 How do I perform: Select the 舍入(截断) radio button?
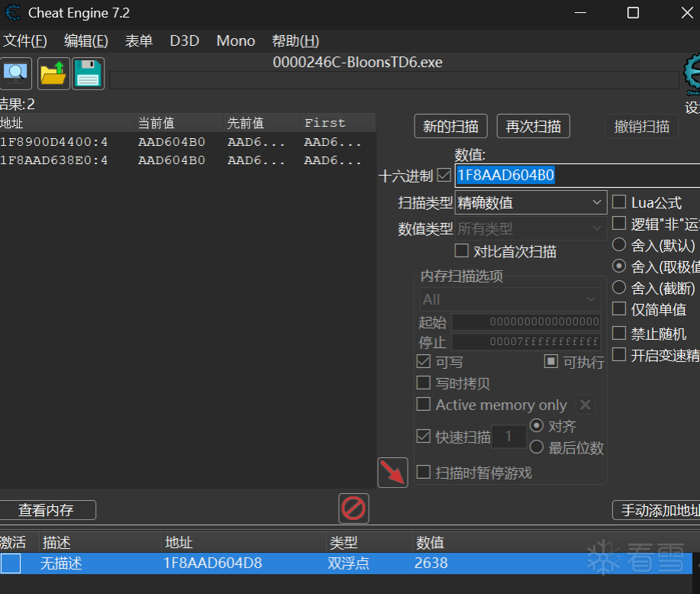point(619,287)
